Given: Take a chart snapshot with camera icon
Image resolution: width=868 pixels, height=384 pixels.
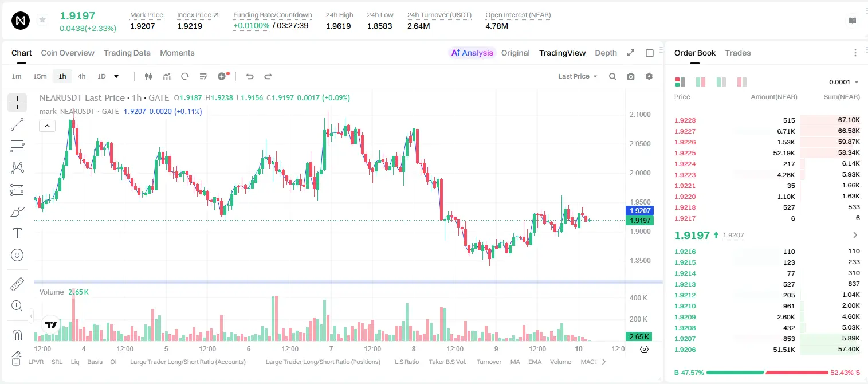Looking at the screenshot, I should coord(631,76).
